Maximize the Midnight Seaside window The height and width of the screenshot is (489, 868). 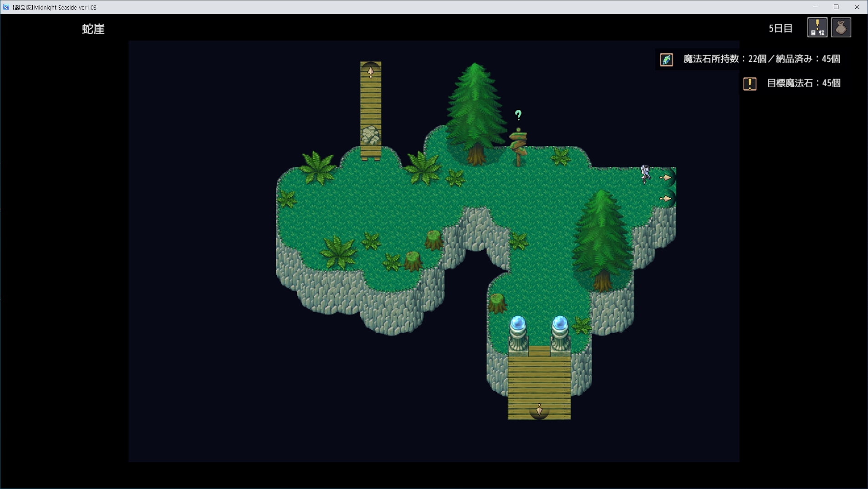(836, 7)
